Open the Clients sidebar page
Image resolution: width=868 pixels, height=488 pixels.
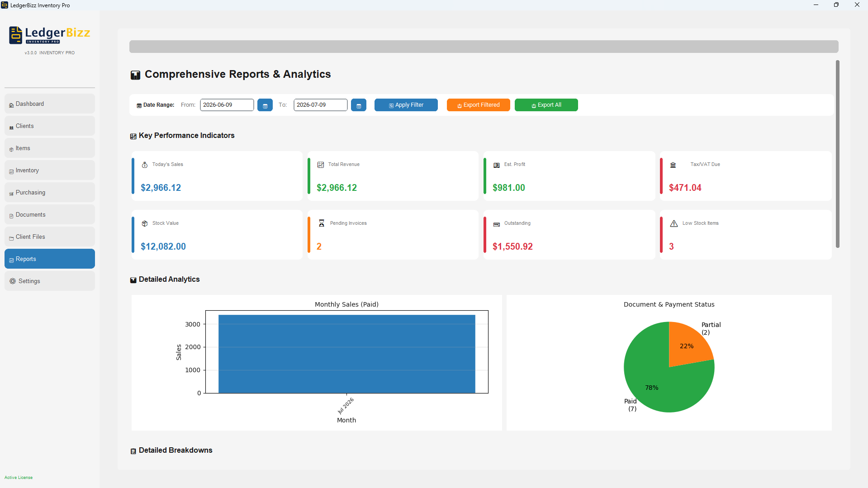pos(50,126)
